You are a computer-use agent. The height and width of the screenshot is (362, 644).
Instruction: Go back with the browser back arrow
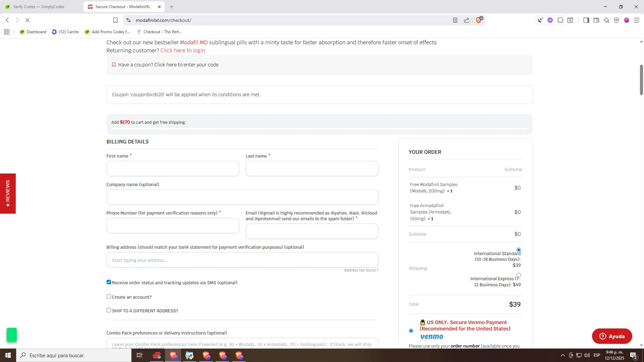[x=7, y=20]
